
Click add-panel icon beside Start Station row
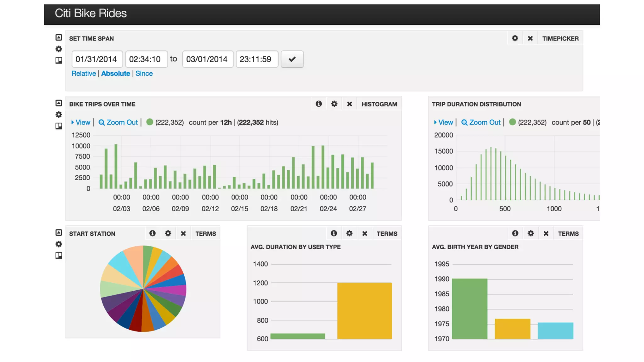(x=59, y=255)
